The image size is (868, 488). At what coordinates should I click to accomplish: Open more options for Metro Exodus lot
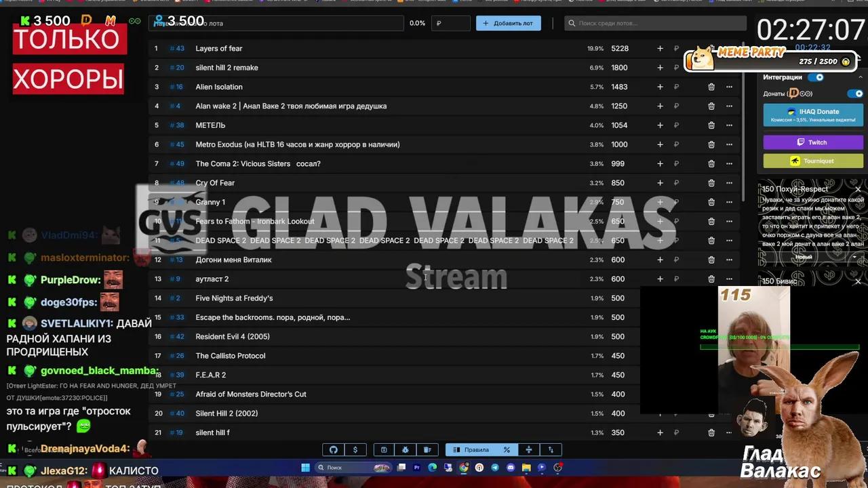click(x=729, y=144)
